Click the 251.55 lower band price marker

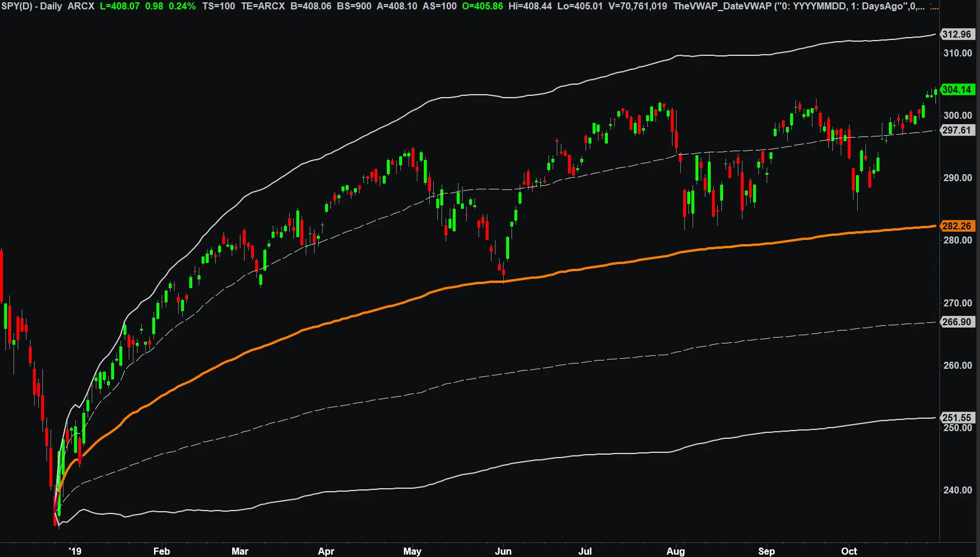[x=956, y=418]
